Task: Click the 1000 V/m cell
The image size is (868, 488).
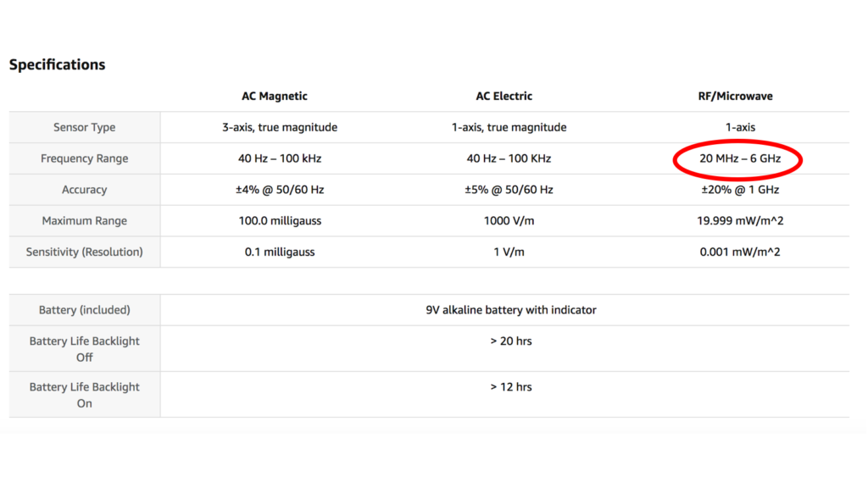Action: [509, 221]
